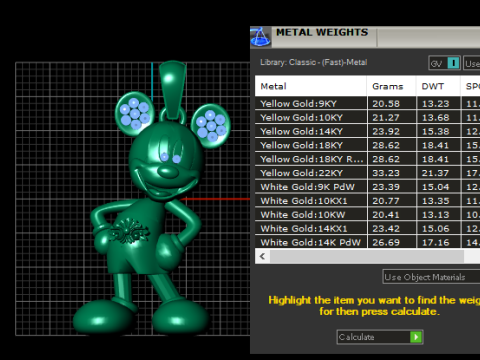Select the DWT column header
Screen dimensions: 480x360
pos(438,86)
